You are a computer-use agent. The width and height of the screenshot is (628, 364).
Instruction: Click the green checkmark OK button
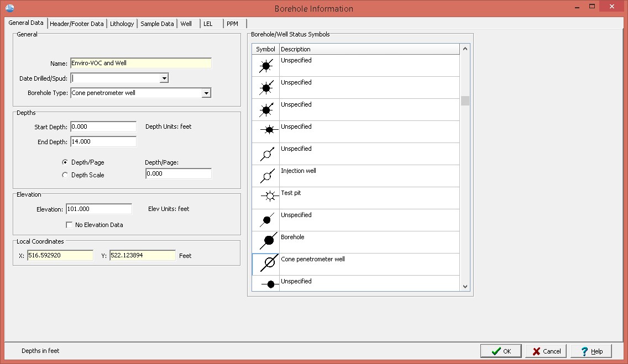(x=501, y=351)
